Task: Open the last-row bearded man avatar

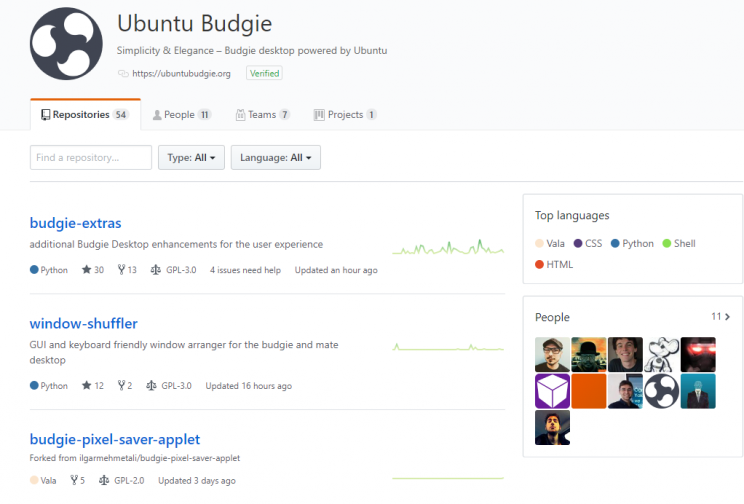Action: pos(552,428)
